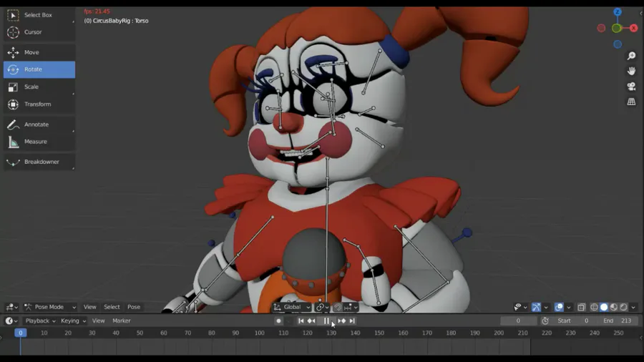The width and height of the screenshot is (644, 362).
Task: Activate the Cursor tool
Action: tap(39, 32)
